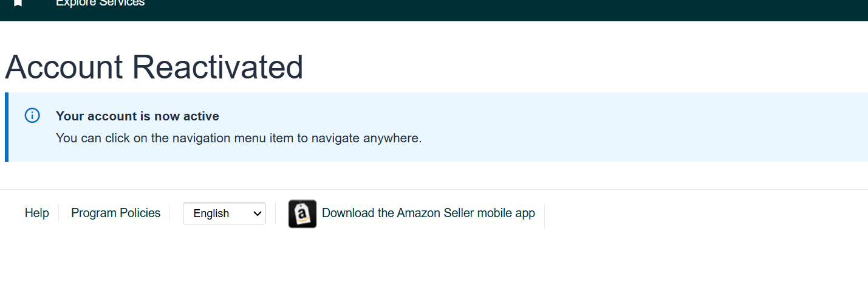The width and height of the screenshot is (868, 298).
Task: Click the blue left stripe of the alert
Action: coord(7,127)
